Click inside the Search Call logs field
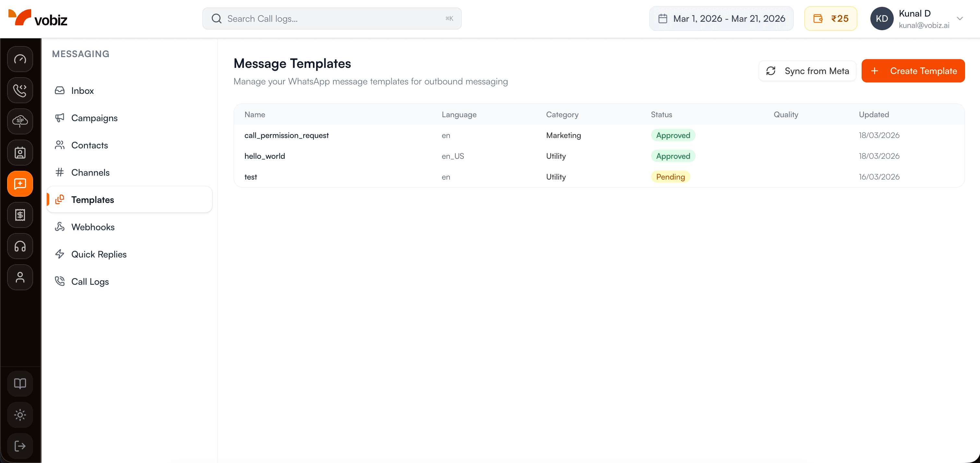 332,18
